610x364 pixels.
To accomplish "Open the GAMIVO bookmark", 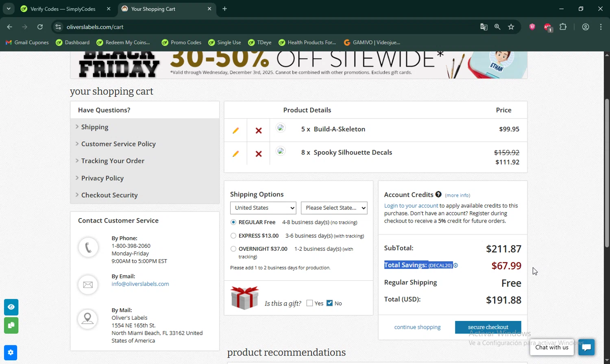I will (x=372, y=42).
